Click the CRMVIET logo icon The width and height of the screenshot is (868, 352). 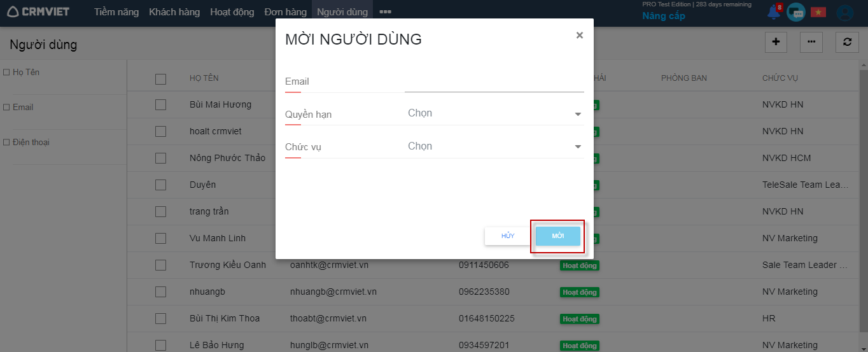(x=13, y=12)
